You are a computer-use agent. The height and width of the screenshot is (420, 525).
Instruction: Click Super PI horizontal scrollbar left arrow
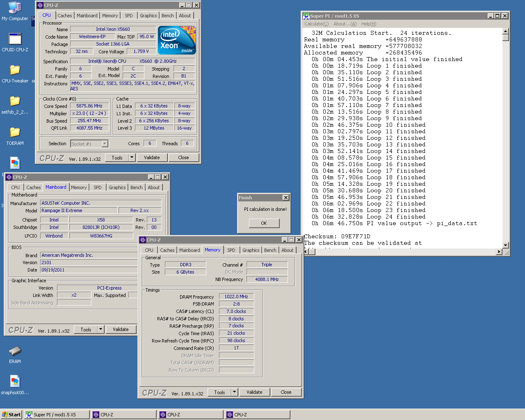pos(306,251)
